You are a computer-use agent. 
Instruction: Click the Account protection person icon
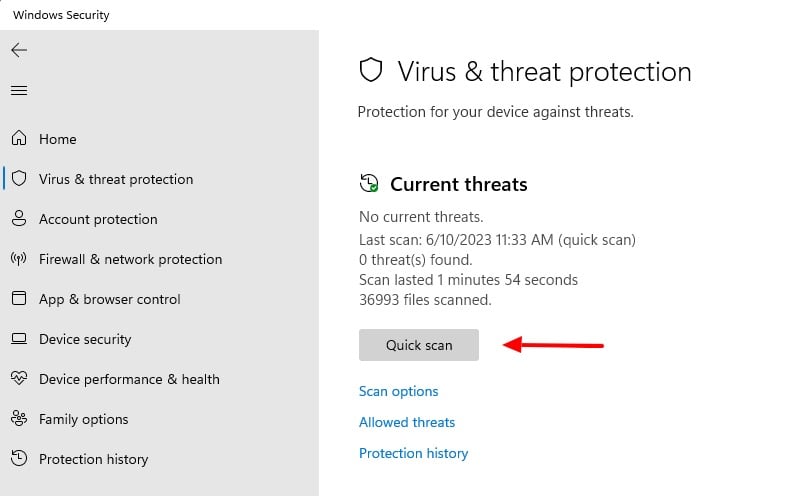pyautogui.click(x=19, y=218)
